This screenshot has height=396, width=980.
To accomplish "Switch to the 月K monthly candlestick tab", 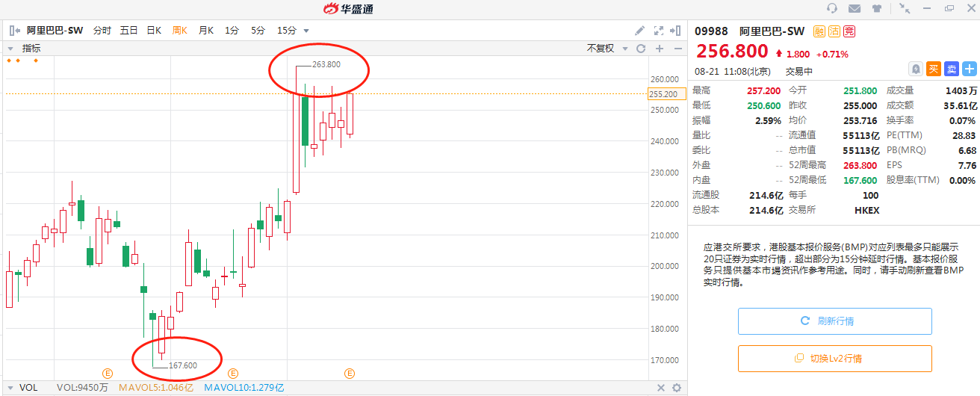I will 206,31.
